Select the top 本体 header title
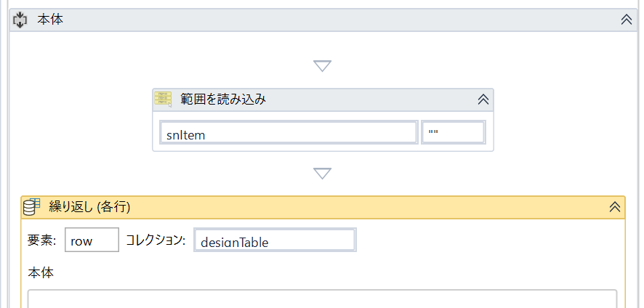 50,20
